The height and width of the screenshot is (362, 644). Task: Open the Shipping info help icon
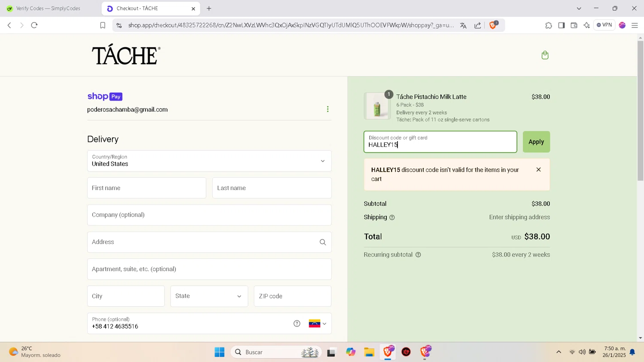(x=392, y=217)
